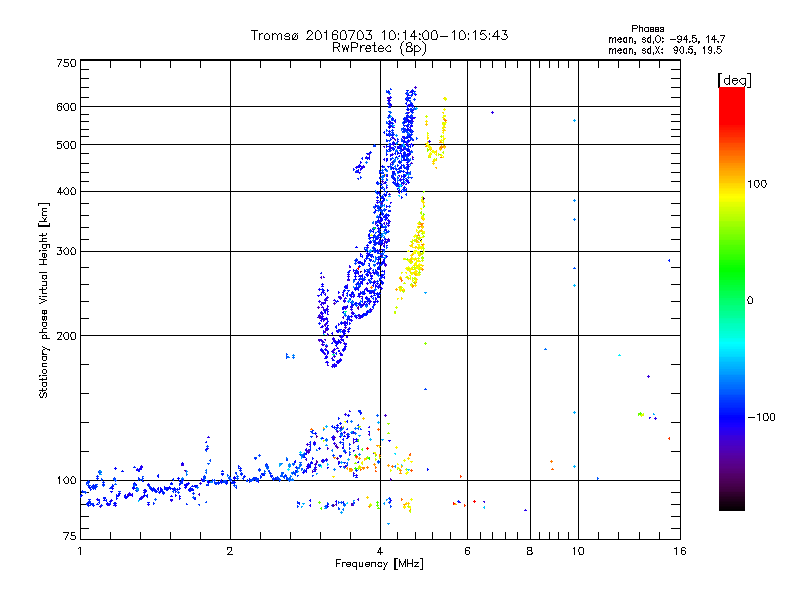Click the '500' y-axis tick label
Screen dimensions: 800x600
tap(66, 145)
